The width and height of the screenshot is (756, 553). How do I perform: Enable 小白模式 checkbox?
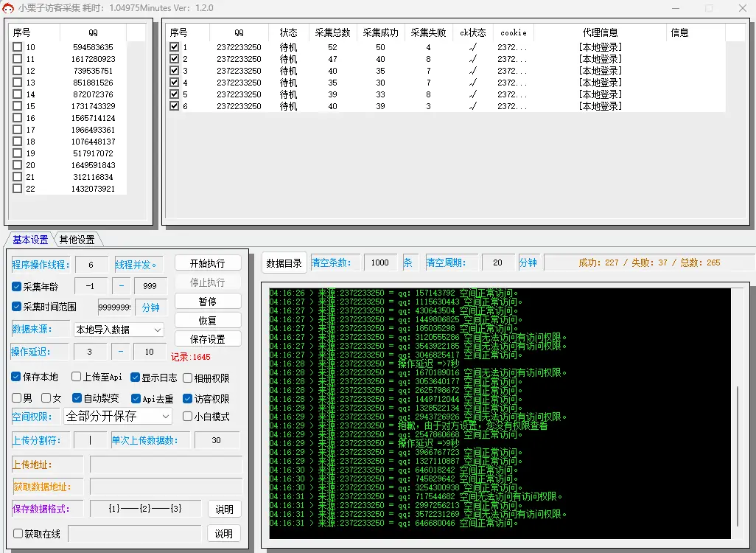coord(188,417)
